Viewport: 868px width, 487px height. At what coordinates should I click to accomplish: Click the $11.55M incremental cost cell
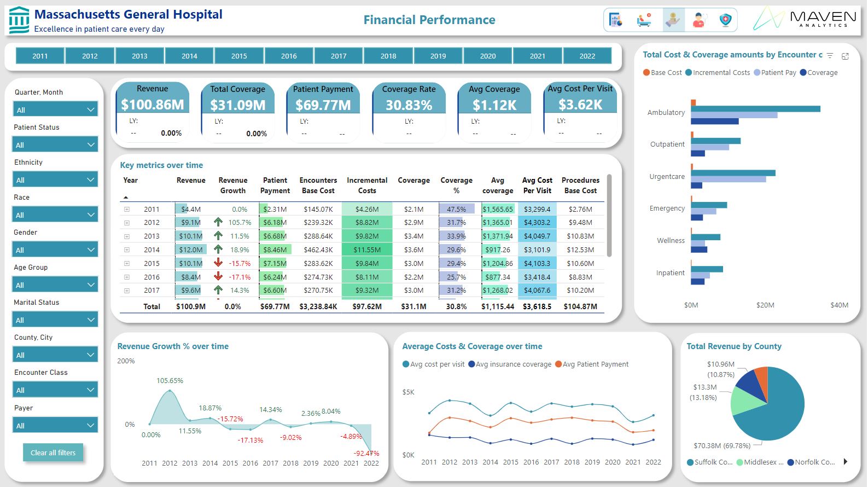(367, 250)
